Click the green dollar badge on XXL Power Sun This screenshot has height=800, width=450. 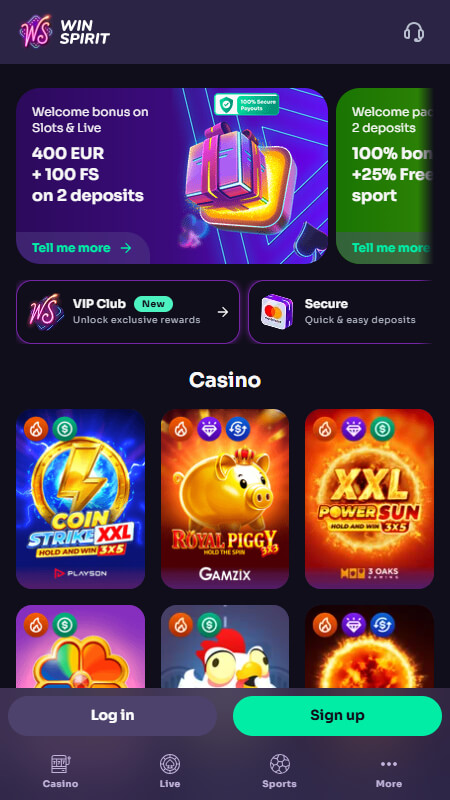[382, 430]
